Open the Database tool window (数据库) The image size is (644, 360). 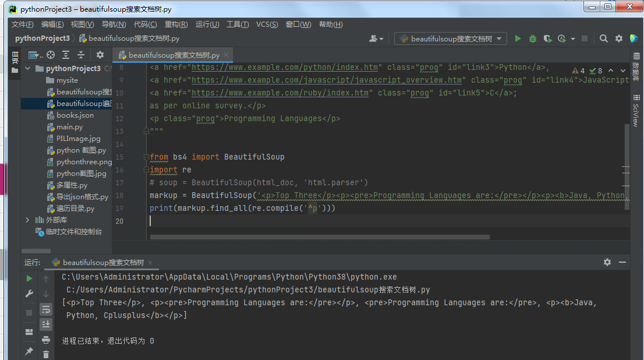[636, 66]
